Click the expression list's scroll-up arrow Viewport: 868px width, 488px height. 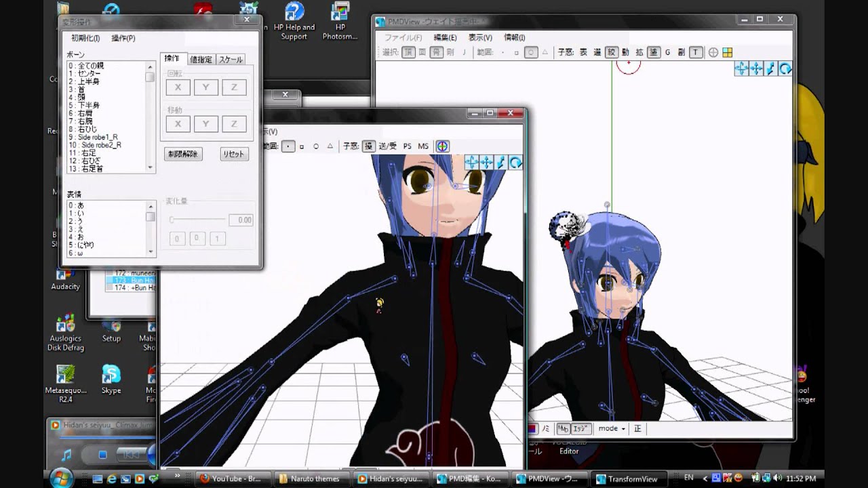[151, 206]
